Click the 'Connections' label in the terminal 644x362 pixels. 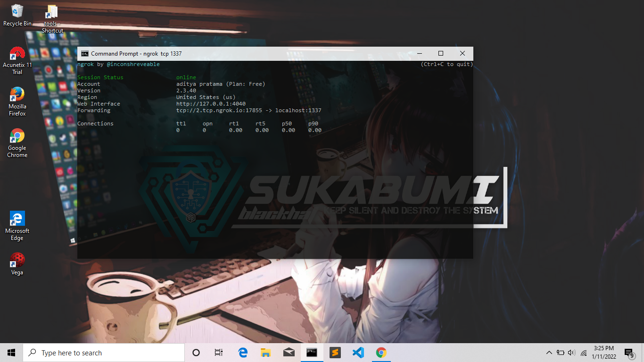coord(95,123)
